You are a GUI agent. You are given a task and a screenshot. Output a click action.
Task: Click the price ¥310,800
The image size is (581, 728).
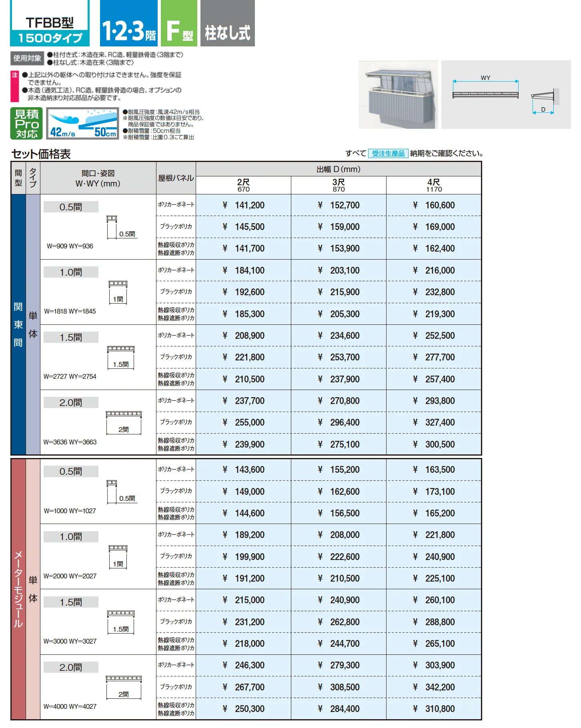pos(434,709)
